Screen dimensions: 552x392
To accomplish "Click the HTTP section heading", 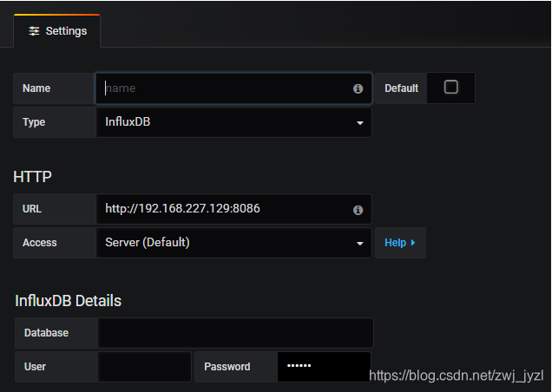I will (32, 177).
